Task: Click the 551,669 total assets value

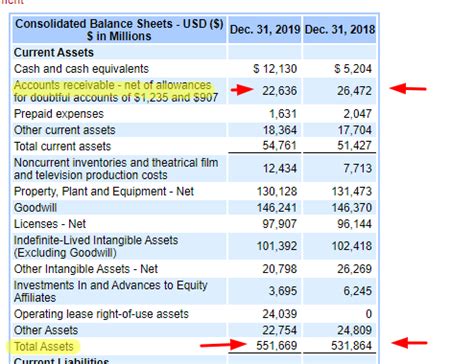Action: [277, 346]
